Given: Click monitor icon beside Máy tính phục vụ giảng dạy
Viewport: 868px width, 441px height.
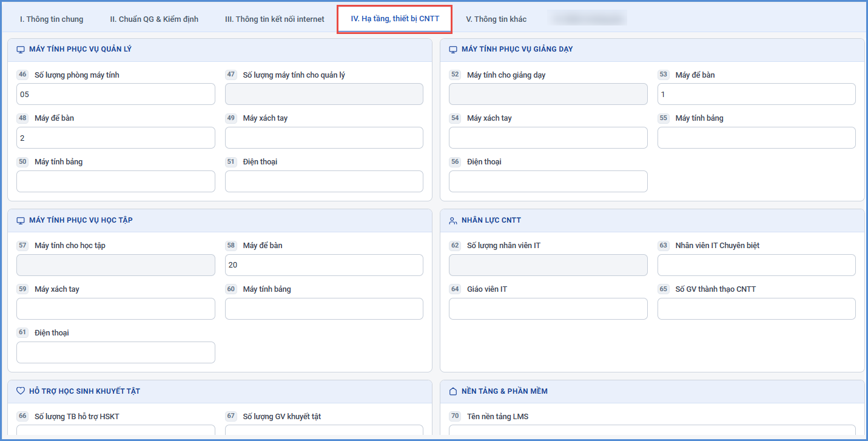Looking at the screenshot, I should pos(453,50).
